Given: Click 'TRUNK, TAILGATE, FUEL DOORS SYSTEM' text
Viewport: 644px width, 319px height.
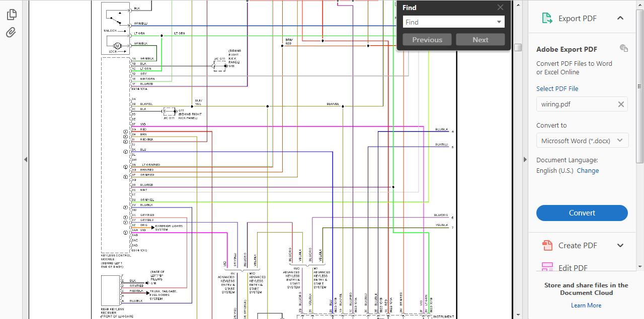Looking at the screenshot, I should (163, 295).
